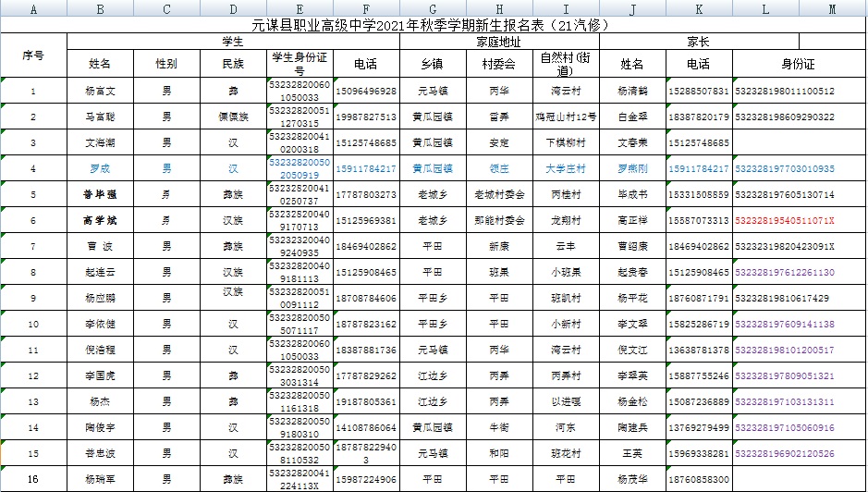The width and height of the screenshot is (868, 492).
Task: Click student name cell 陶俊宇
Action: coord(100,428)
